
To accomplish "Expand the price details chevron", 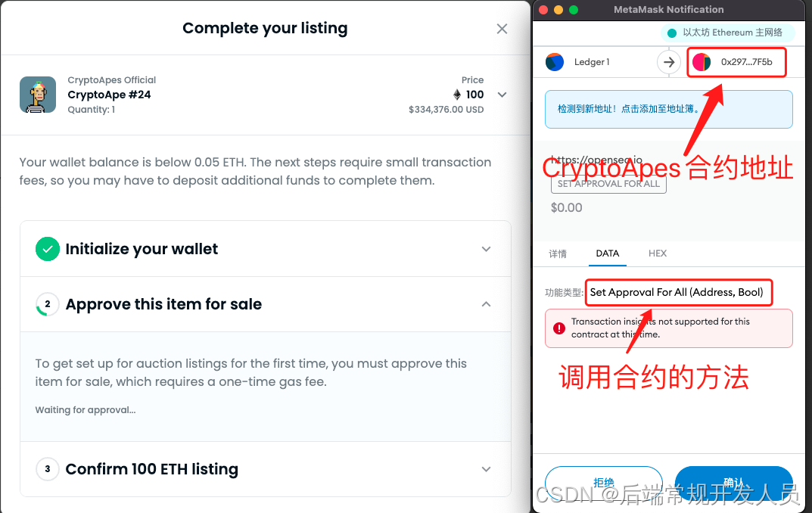I will (x=502, y=95).
